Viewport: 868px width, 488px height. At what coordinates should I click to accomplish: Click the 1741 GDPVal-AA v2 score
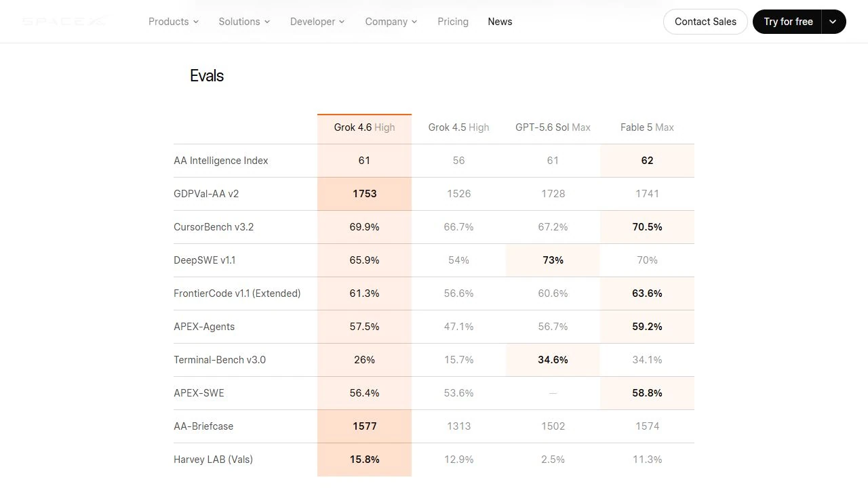click(x=647, y=194)
